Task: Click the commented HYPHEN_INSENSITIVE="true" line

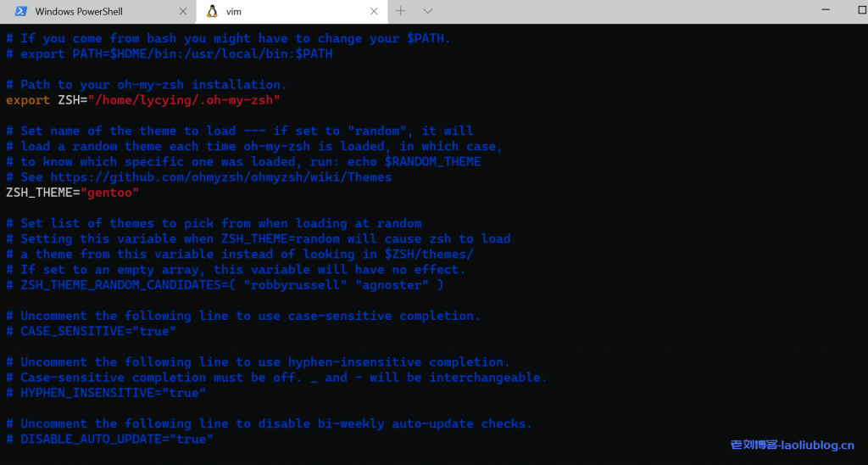Action: pos(112,393)
